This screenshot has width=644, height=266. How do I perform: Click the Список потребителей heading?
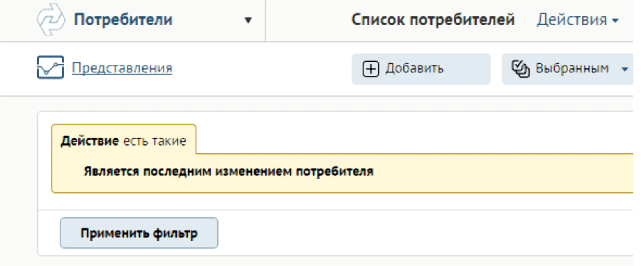pos(433,19)
